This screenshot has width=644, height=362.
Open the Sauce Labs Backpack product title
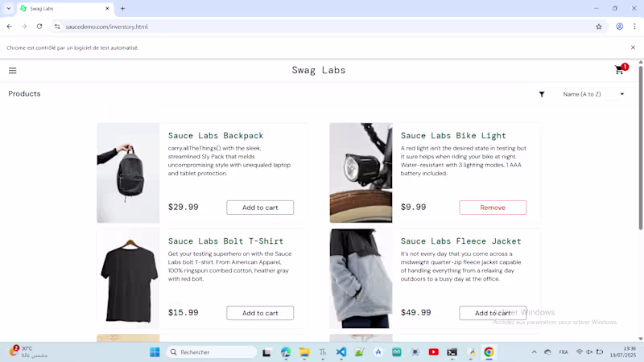coord(216,135)
